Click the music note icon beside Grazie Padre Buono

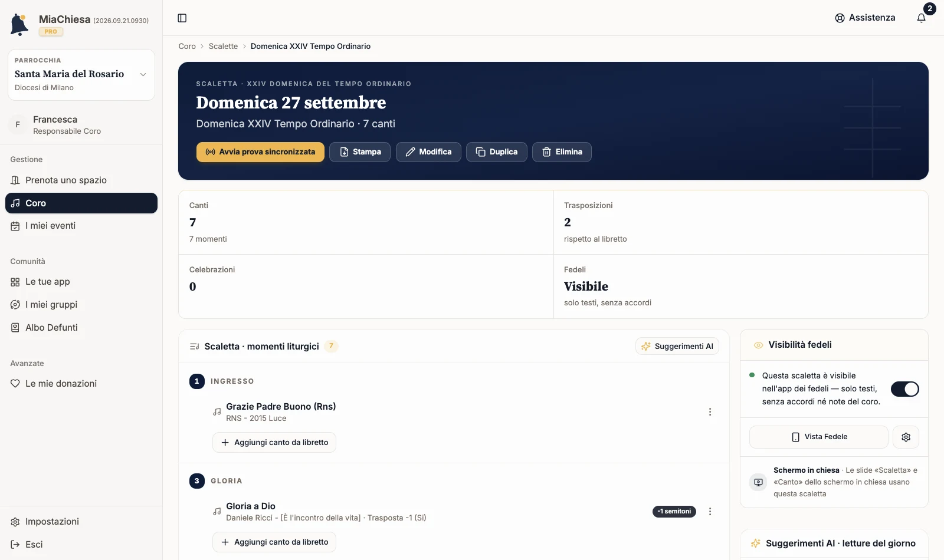pos(217,412)
